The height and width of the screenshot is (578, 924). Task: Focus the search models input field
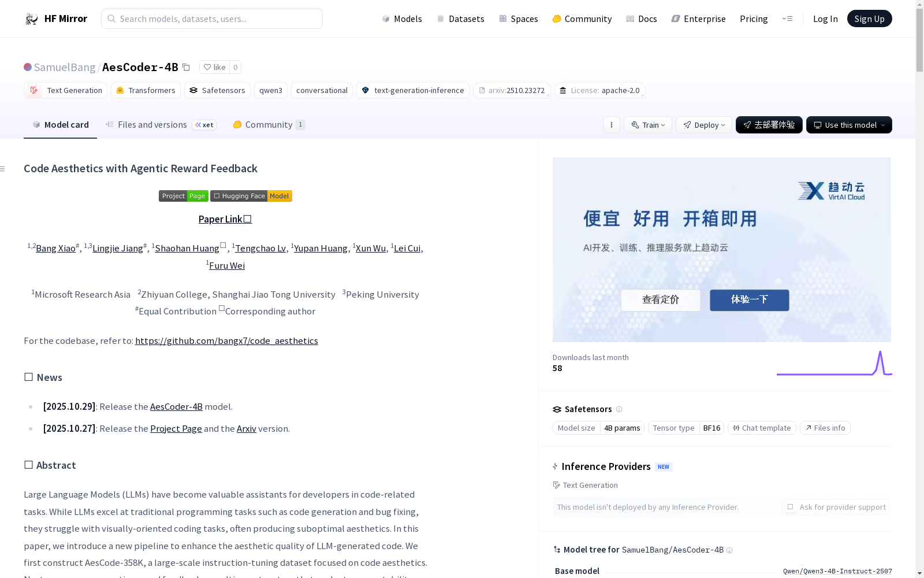click(212, 18)
